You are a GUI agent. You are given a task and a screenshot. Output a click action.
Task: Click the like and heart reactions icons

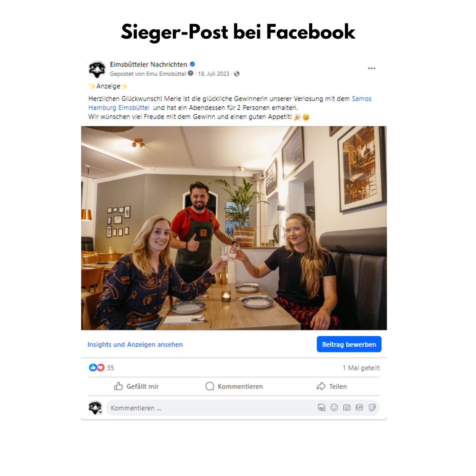tap(97, 368)
